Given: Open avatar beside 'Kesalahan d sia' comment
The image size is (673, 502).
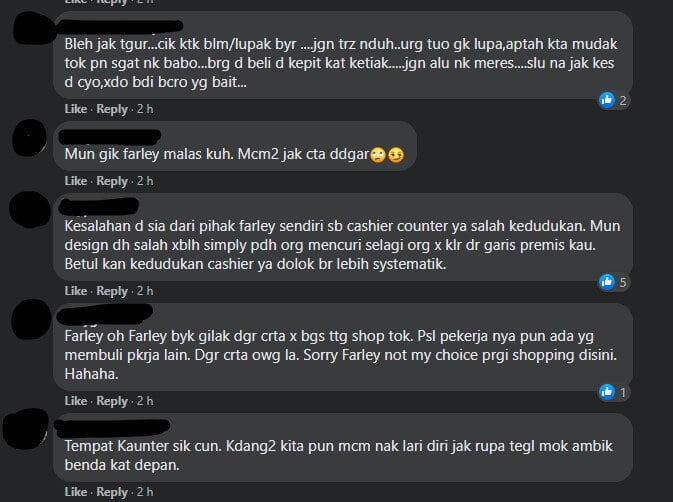Looking at the screenshot, I should (x=29, y=210).
